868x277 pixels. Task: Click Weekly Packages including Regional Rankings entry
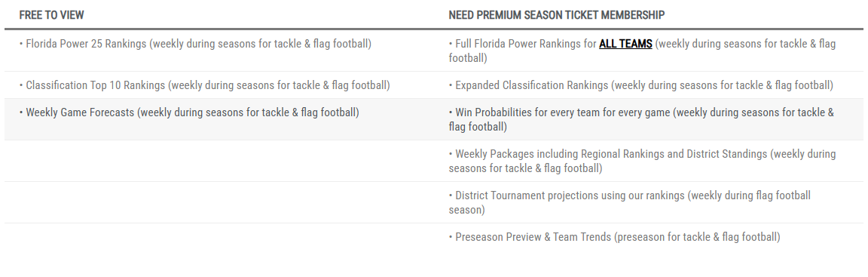tap(642, 162)
